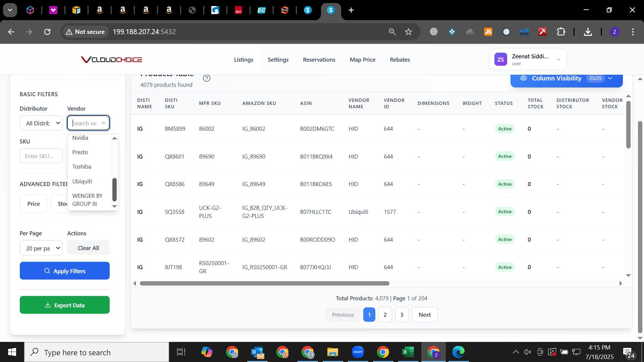This screenshot has width=644, height=362.
Task: Open the Listings menu
Action: coord(244,60)
